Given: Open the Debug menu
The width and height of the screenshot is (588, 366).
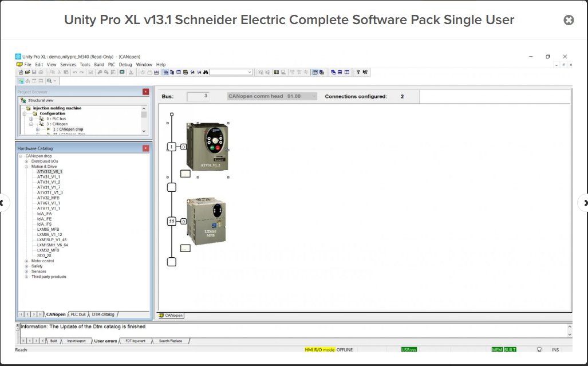Looking at the screenshot, I should pos(125,64).
